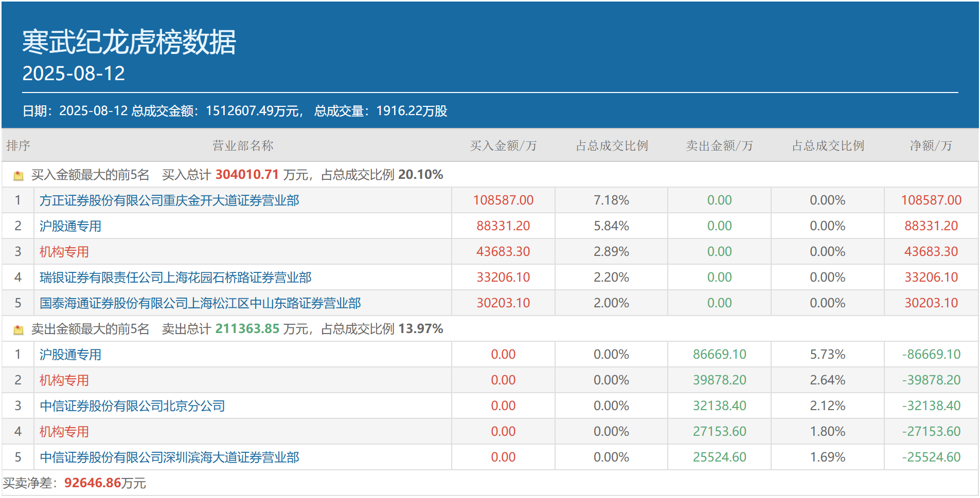980x498 pixels.
Task: Open 中信证券股份有限公司北京分公司 link
Action: (132, 406)
